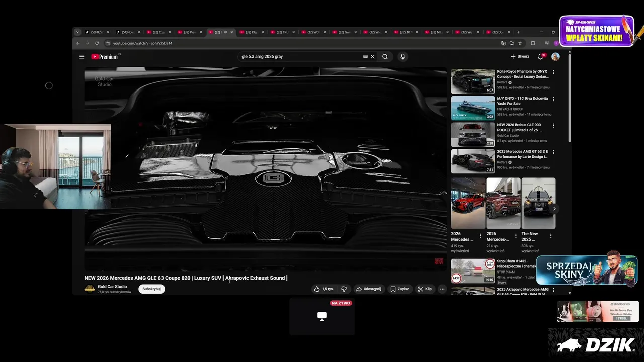Screen dimensions: 644x362
Task: Click the 'Sprzedaj skiny' overlay banner
Action: tap(587, 270)
